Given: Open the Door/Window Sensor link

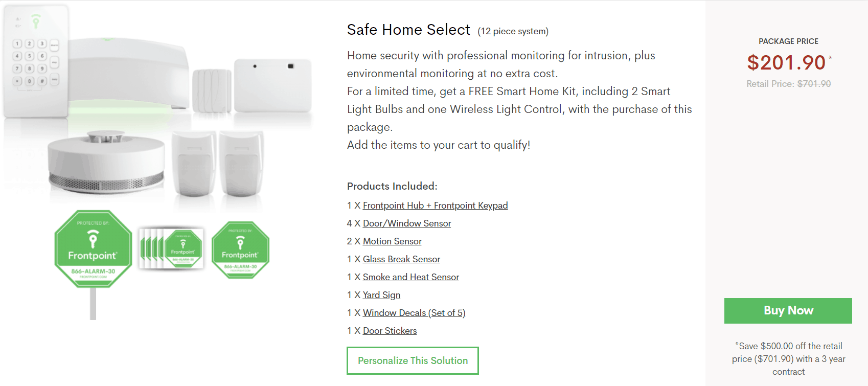Looking at the screenshot, I should point(407,223).
